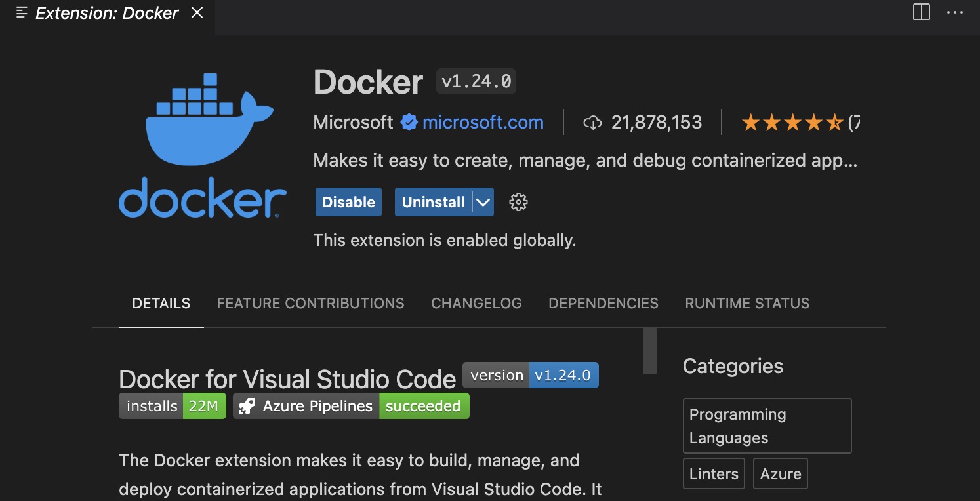Select the Programming Languages category

766,426
